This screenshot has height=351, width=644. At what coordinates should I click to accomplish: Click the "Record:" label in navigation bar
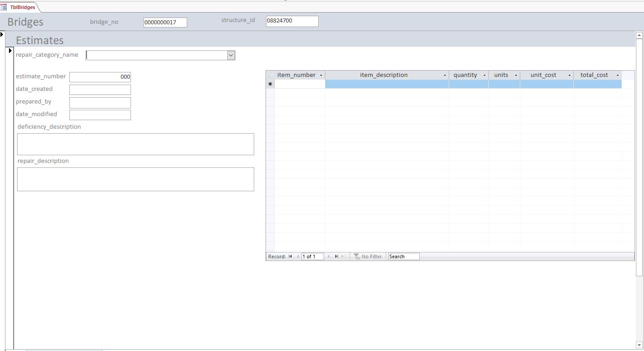277,256
